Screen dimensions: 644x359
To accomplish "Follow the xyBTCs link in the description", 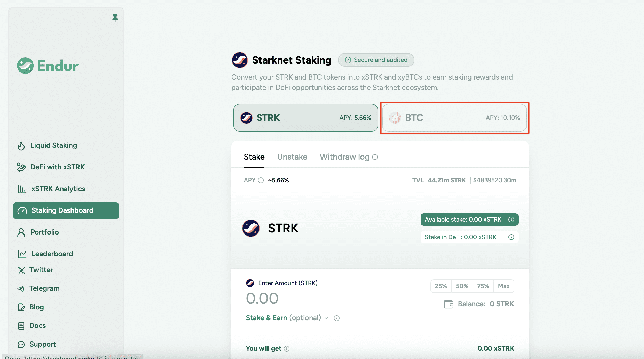I will tap(410, 77).
